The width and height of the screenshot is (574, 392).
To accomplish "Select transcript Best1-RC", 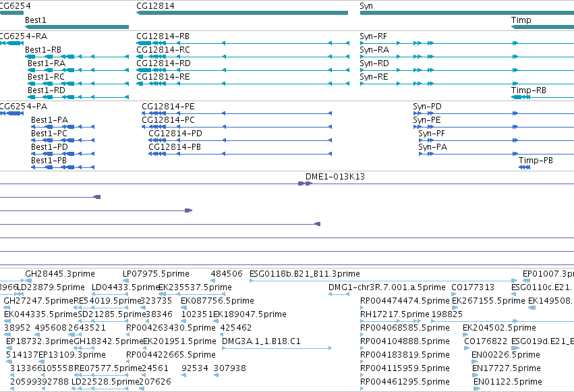I will pos(78,84).
